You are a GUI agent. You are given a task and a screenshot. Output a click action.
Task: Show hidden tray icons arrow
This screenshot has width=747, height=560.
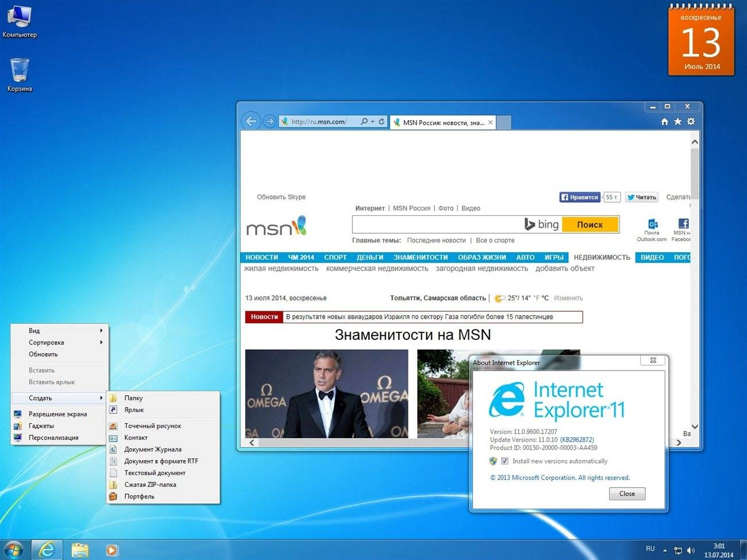[x=665, y=550]
